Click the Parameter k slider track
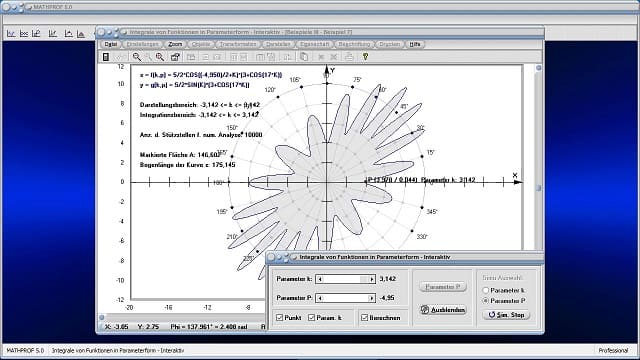The image size is (640, 360). pyautogui.click(x=345, y=279)
